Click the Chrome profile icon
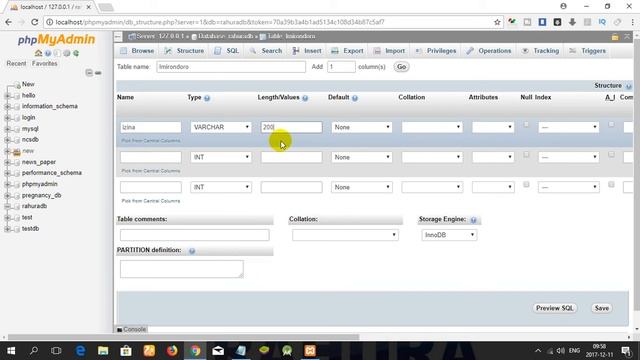 click(563, 6)
